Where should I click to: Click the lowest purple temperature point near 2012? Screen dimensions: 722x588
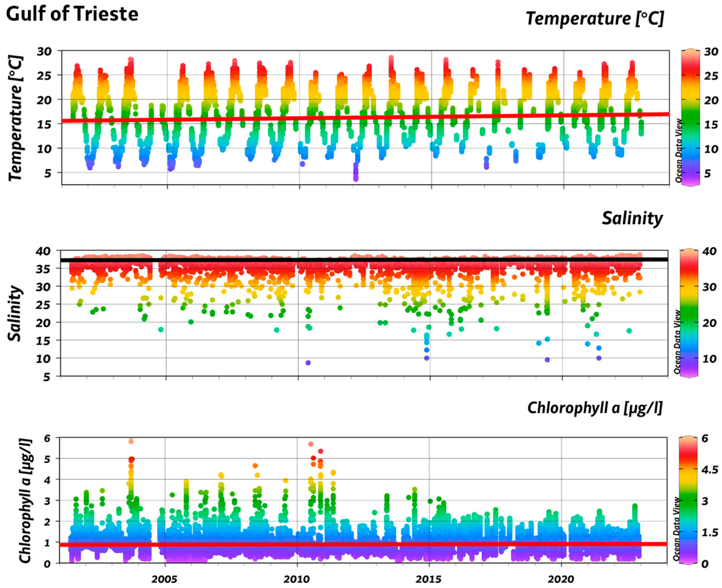tap(356, 179)
